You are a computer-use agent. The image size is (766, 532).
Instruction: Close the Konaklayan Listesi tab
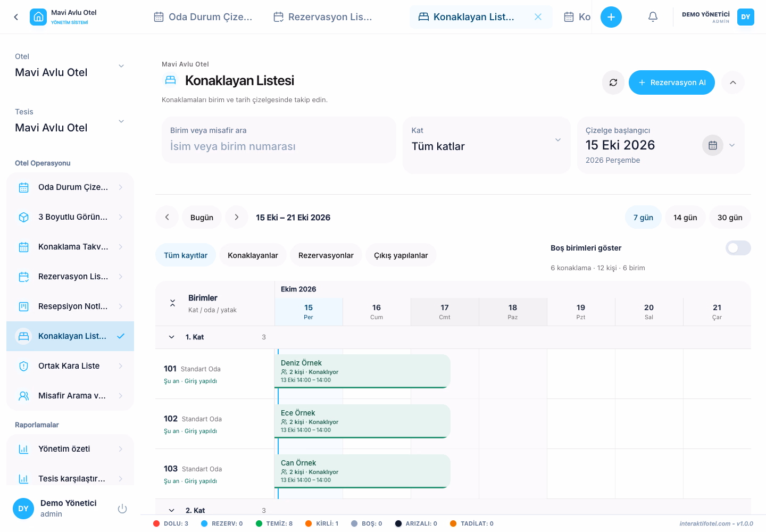click(538, 17)
